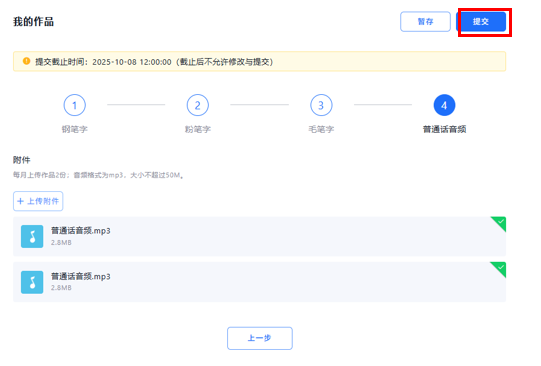Go to step 2 circle for 粉笔字

tap(198, 105)
